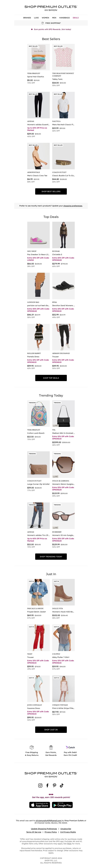Open the YSL Medium Niki bag thumbnail
This screenshot has width=102, height=868.
click(x=63, y=414)
